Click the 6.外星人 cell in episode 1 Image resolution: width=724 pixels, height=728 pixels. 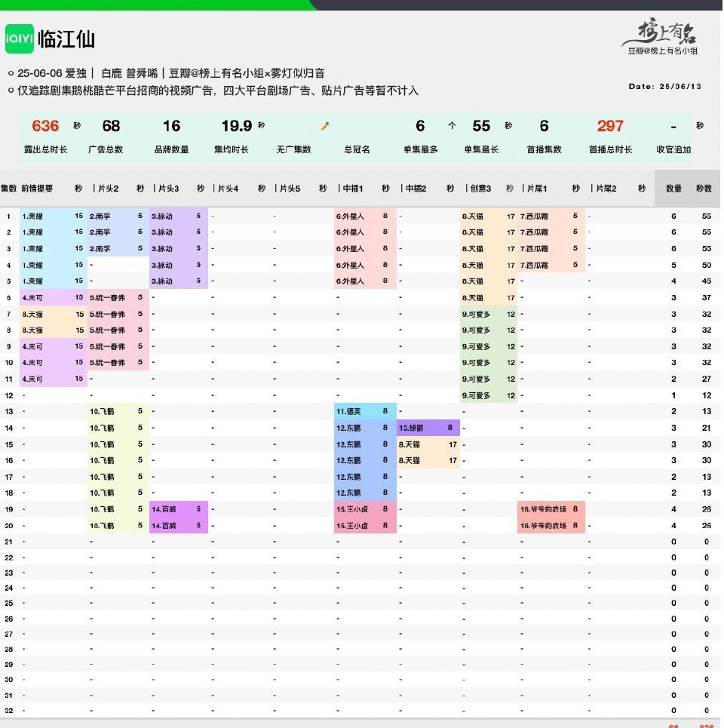365,216
